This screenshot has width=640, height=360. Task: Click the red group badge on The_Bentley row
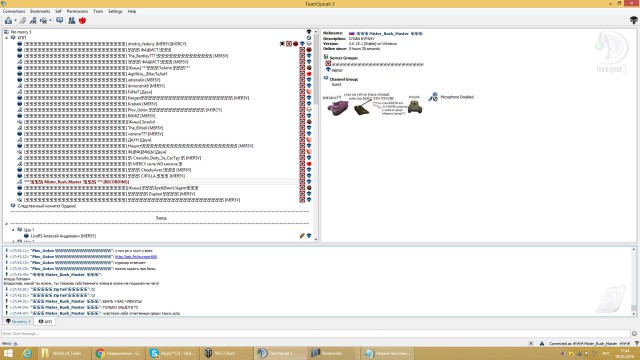click(x=302, y=56)
